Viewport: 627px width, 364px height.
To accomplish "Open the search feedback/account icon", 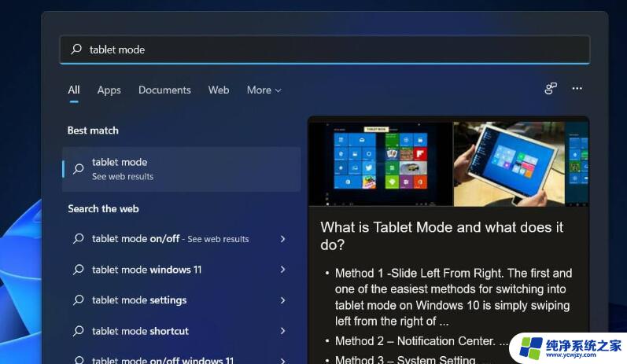I will coord(551,88).
